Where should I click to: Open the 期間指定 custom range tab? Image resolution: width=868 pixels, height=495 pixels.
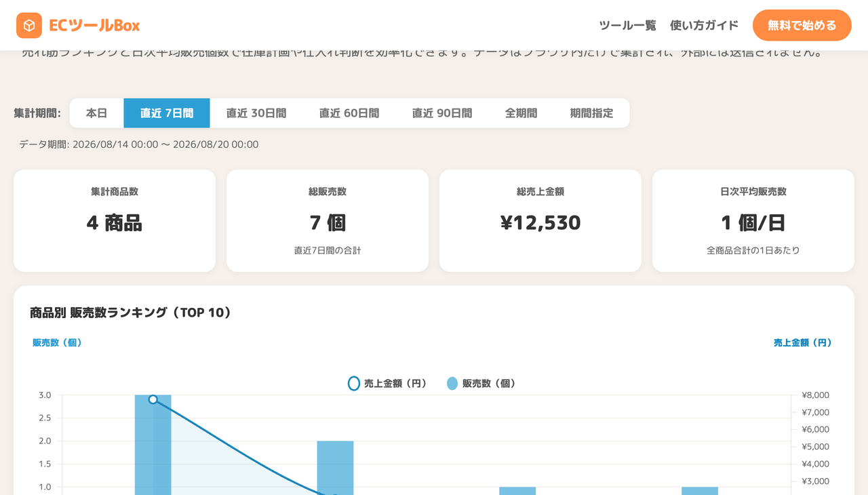point(592,113)
